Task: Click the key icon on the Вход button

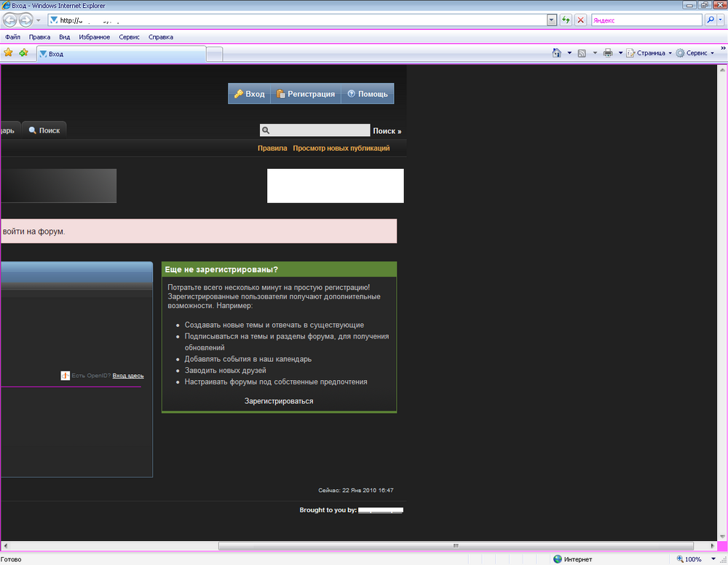Action: [239, 93]
